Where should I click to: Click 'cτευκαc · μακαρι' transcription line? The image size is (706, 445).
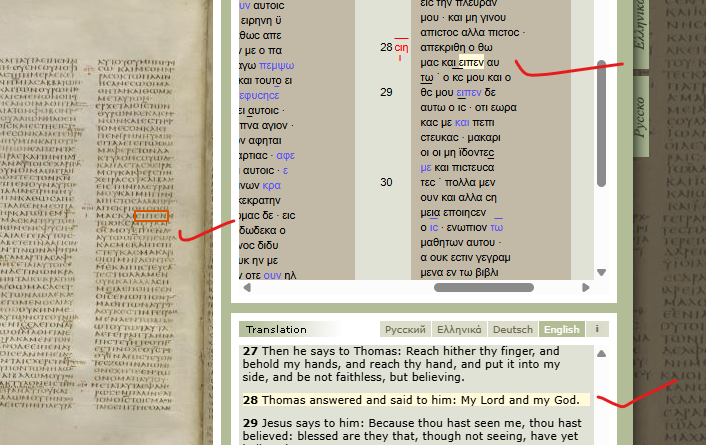460,137
